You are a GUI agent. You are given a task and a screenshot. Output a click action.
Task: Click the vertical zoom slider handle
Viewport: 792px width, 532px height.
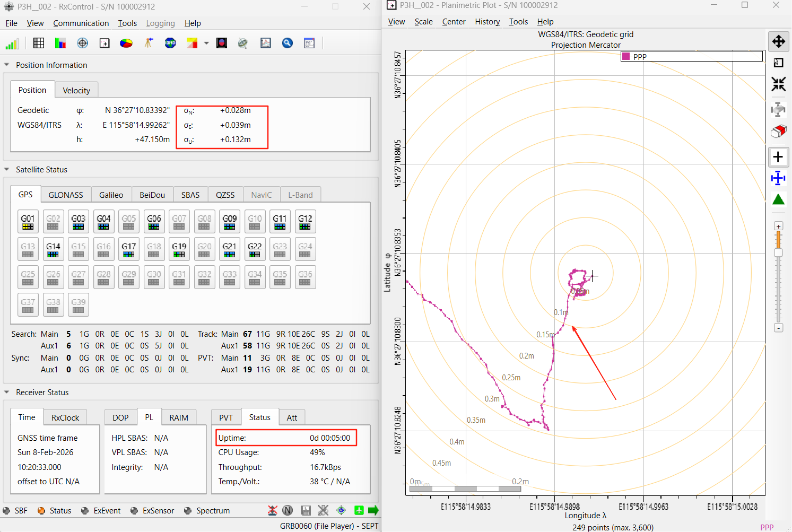pos(778,252)
